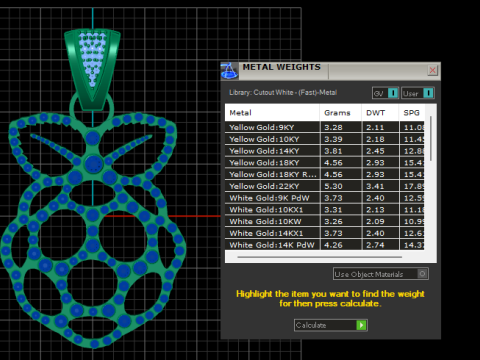
Task: Select the White Gold:10KX1 row
Action: point(325,210)
